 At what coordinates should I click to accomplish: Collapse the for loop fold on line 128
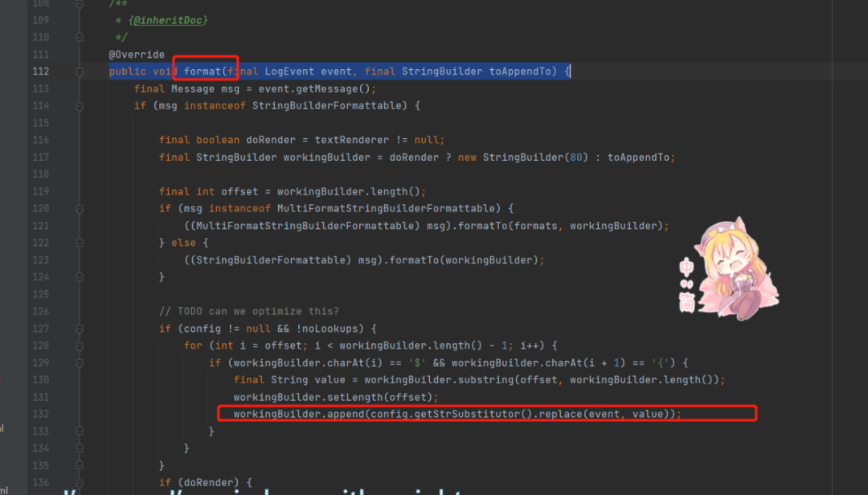click(80, 346)
